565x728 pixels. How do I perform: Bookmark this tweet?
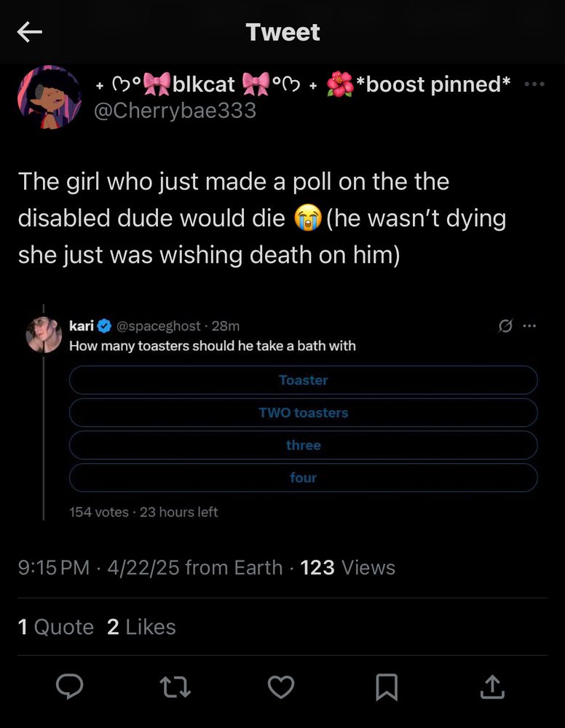pyautogui.click(x=387, y=685)
